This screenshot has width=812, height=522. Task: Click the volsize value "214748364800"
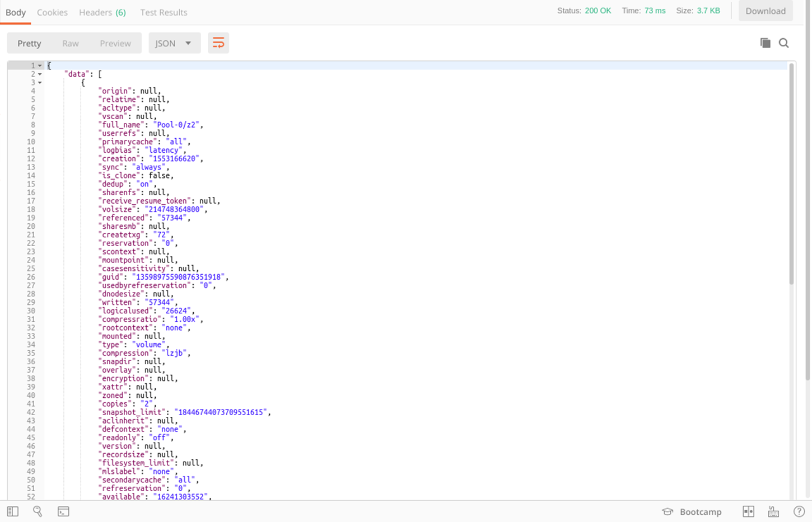tap(175, 209)
